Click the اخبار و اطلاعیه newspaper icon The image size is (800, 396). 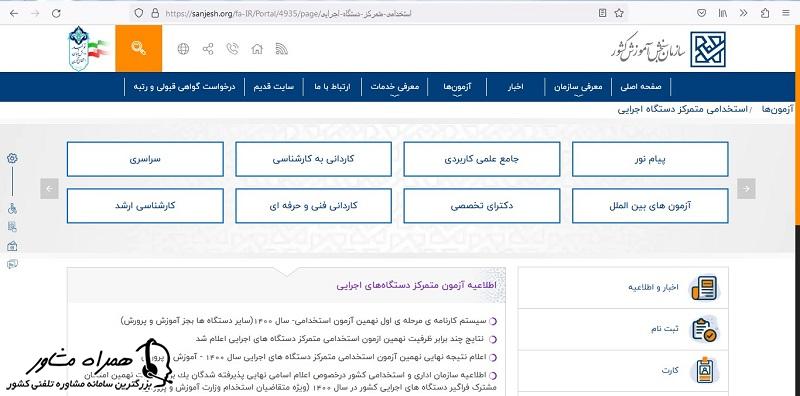(x=704, y=288)
